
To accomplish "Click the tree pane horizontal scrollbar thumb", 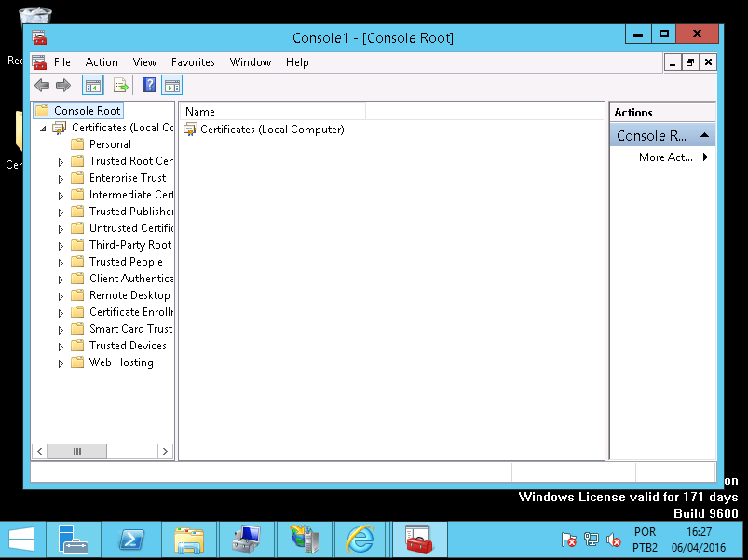I will pos(77,451).
